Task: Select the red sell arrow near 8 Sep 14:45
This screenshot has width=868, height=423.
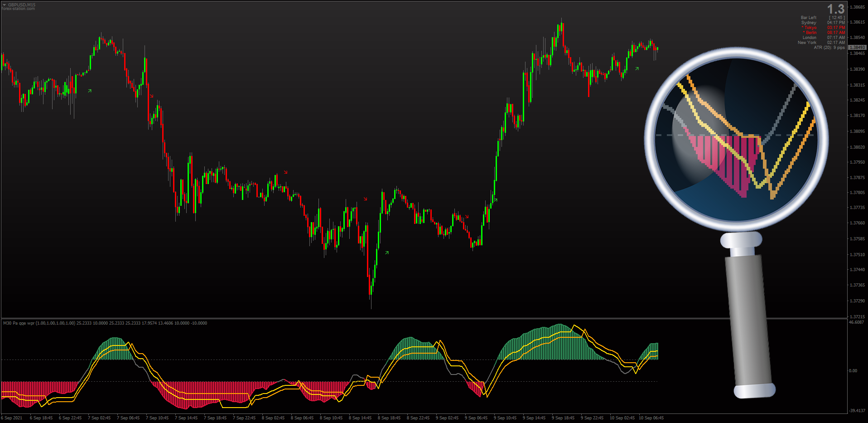Action: 365,199
